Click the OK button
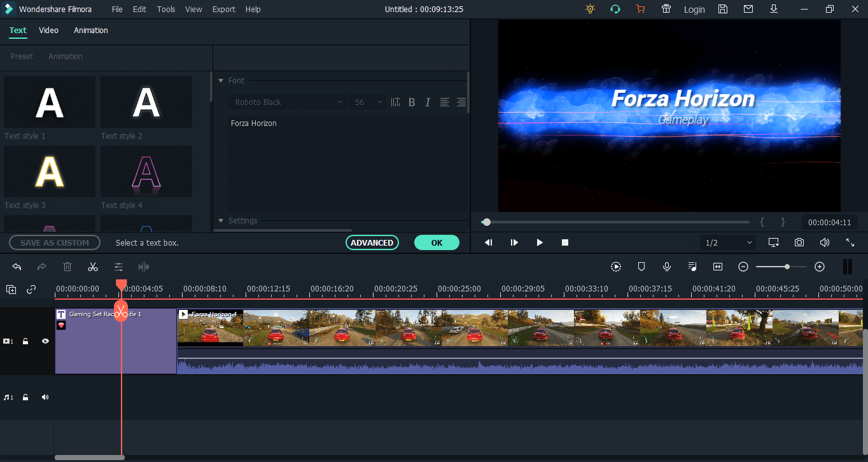868x462 pixels. click(x=437, y=242)
